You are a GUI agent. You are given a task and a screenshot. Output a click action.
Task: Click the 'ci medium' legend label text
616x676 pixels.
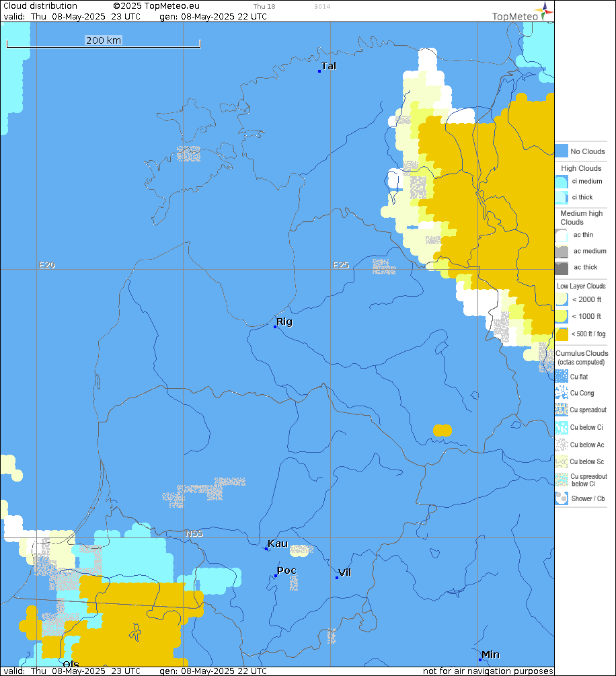click(x=587, y=181)
